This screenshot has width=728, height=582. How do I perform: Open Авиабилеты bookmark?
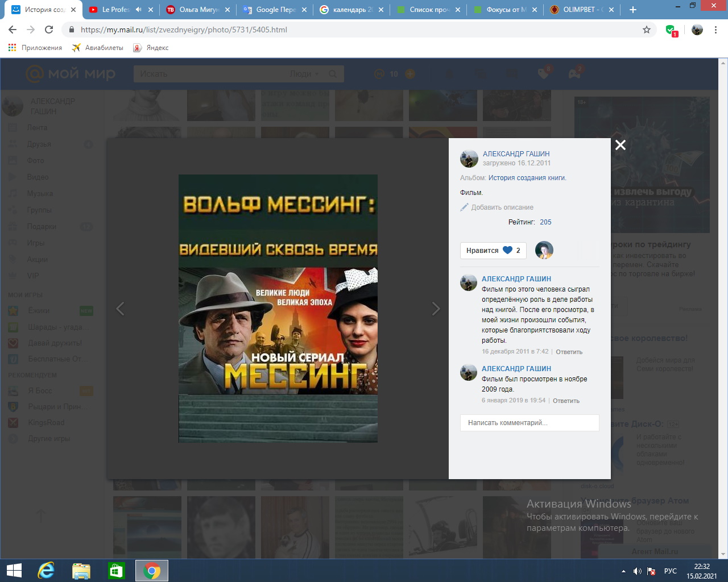pos(97,48)
